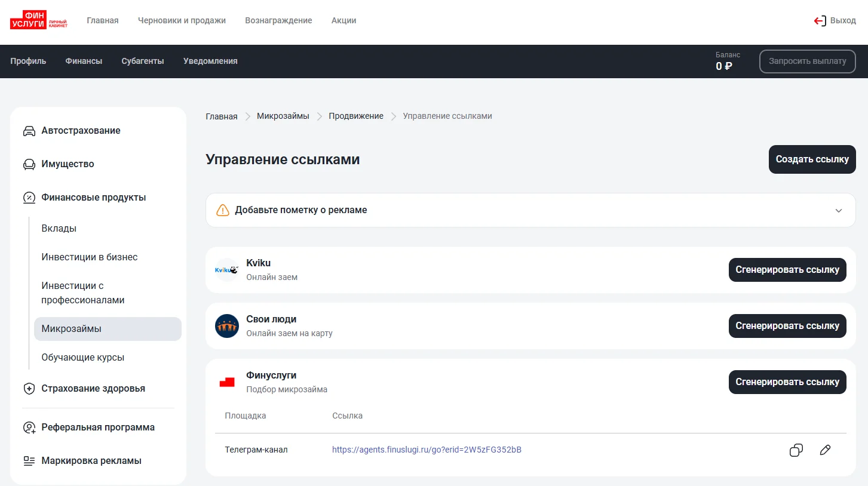Click the Площадка column header
868x486 pixels.
pos(246,416)
